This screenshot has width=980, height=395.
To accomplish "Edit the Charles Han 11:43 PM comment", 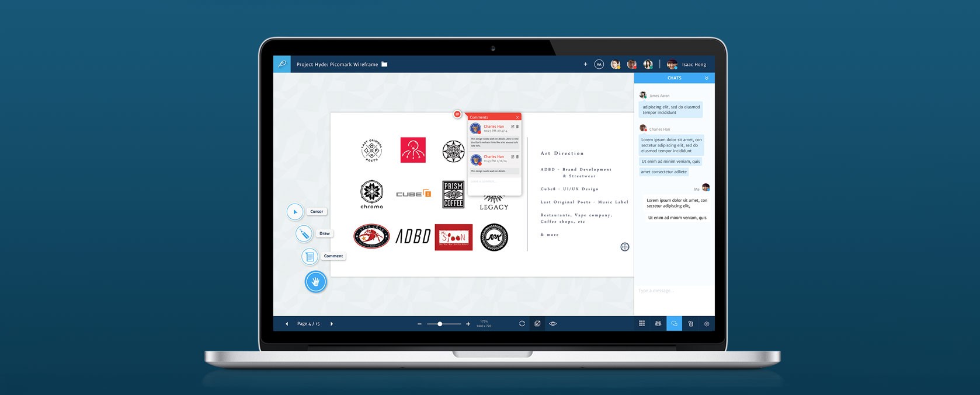I will point(513,157).
